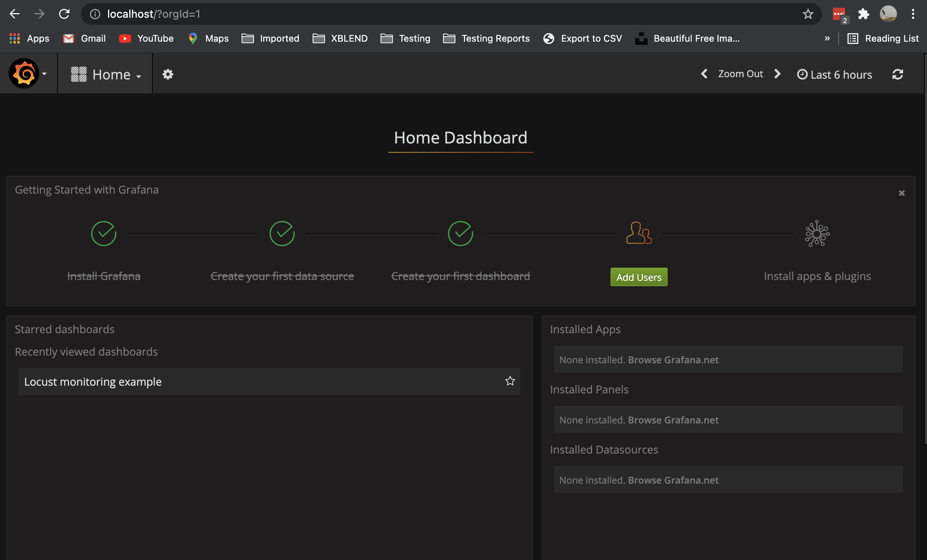Click the localhost address bar

pyautogui.click(x=452, y=14)
